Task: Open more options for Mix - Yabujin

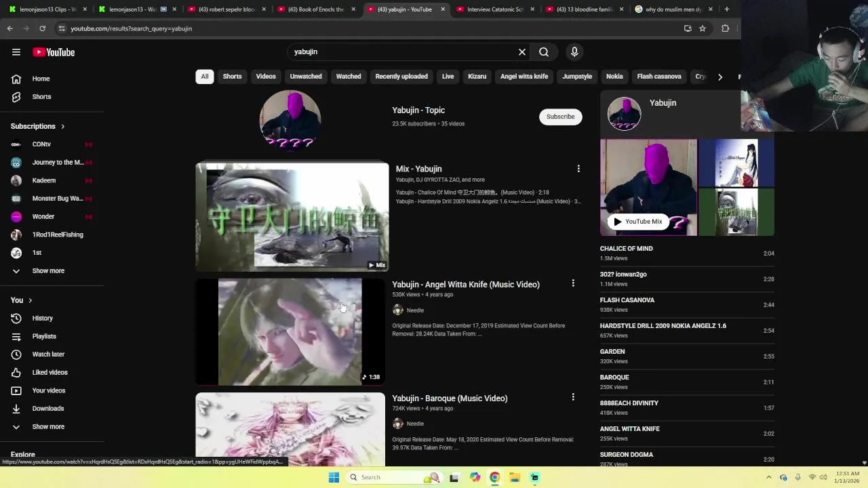Action: 578,169
